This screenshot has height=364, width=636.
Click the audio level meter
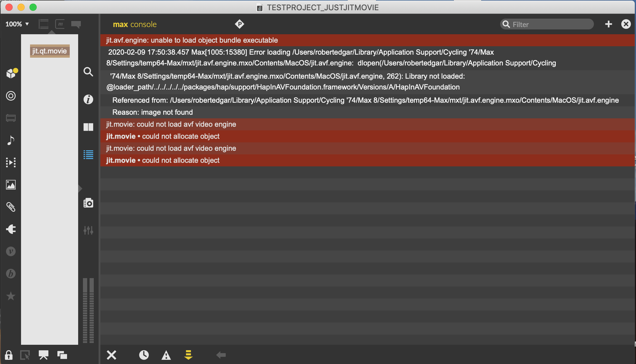coord(88,310)
